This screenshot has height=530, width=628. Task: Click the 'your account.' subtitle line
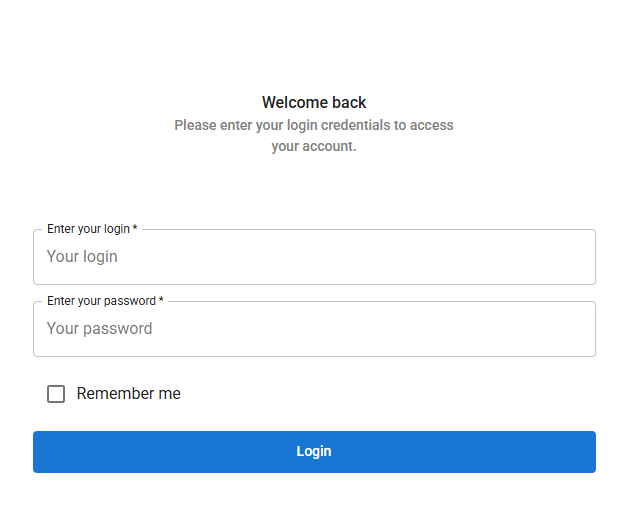click(314, 146)
